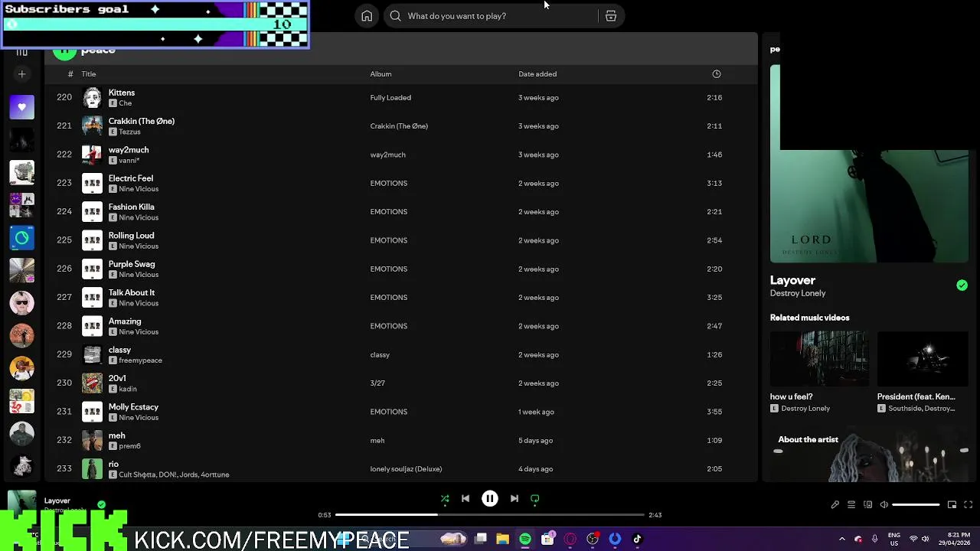Seek within the song progress bar
The height and width of the screenshot is (551, 980).
(490, 515)
